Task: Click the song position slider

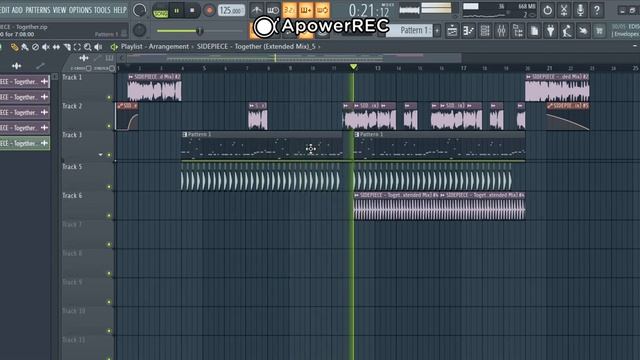Action: pos(200,31)
